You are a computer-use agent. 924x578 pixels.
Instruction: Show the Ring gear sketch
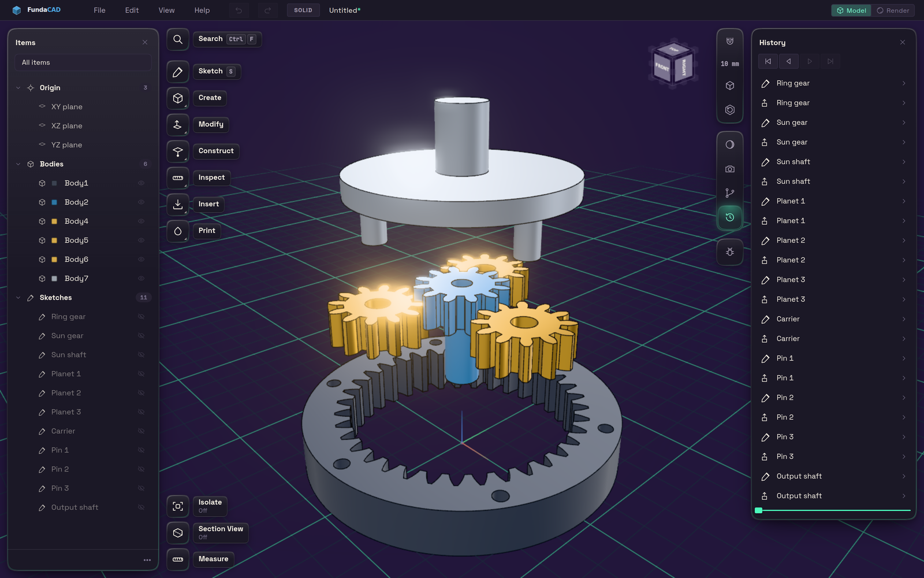coord(141,317)
